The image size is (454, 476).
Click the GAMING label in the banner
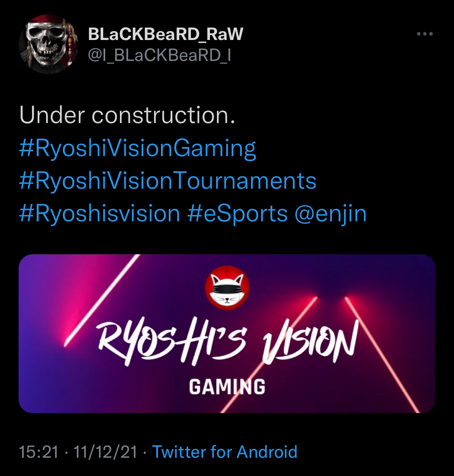[x=227, y=386]
